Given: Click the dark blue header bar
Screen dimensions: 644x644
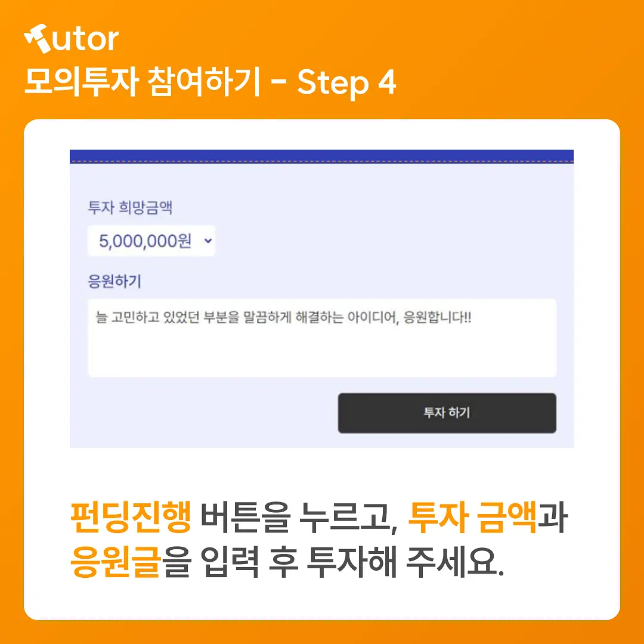Looking at the screenshot, I should pyautogui.click(x=321, y=156).
